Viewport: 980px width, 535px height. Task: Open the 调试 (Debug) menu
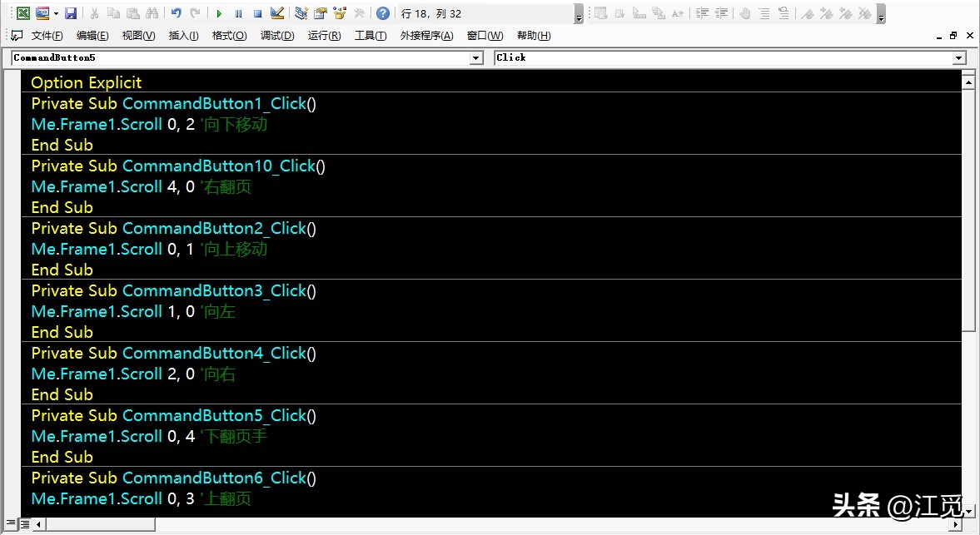[276, 35]
